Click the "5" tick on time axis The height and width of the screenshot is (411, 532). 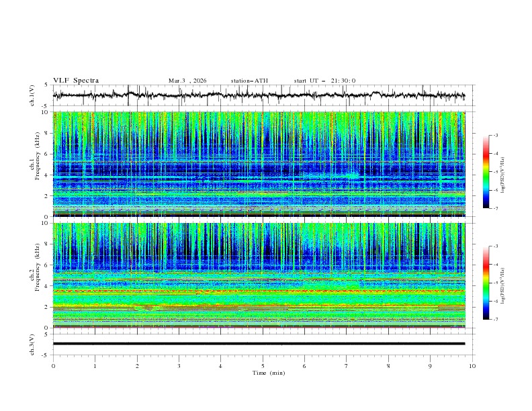pyautogui.click(x=263, y=366)
